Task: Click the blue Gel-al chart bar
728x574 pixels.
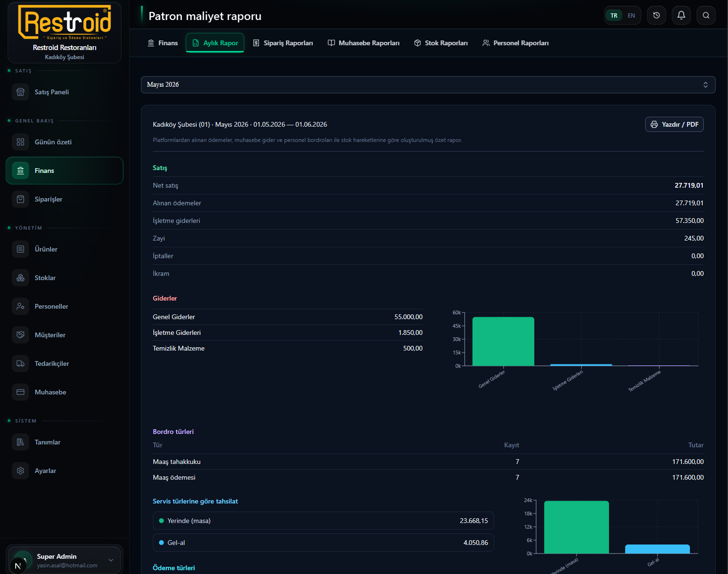Action: pyautogui.click(x=658, y=549)
